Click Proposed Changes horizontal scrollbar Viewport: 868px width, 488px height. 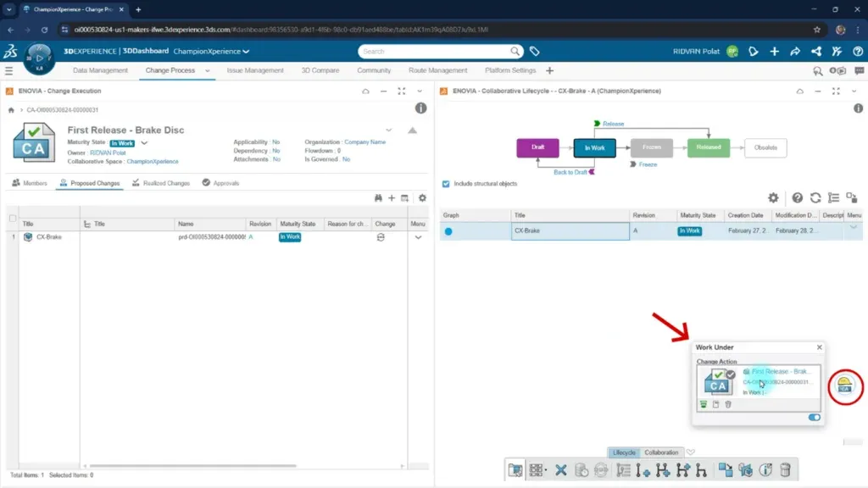(192, 466)
